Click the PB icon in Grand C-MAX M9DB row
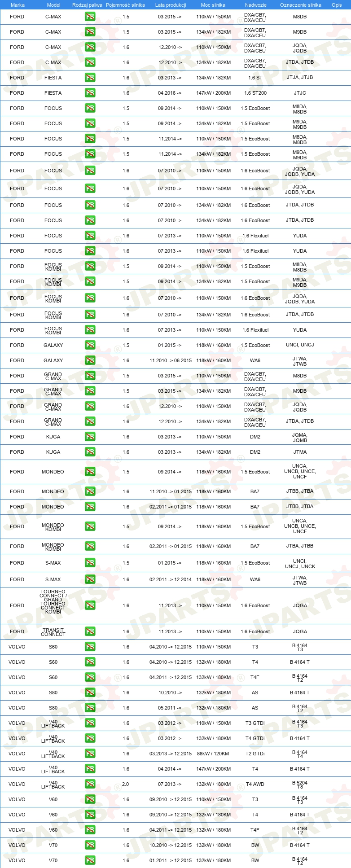The width and height of the screenshot is (351, 868). point(90,391)
